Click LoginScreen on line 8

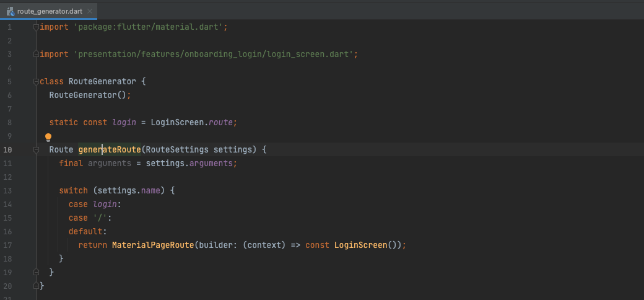coord(177,123)
